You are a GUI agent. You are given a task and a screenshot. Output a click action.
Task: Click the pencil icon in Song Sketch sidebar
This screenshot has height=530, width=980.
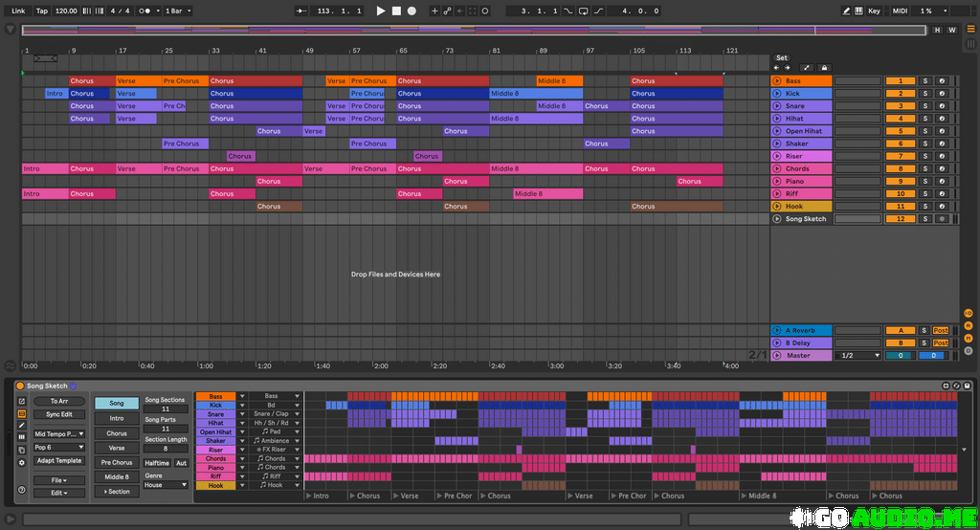click(x=21, y=425)
